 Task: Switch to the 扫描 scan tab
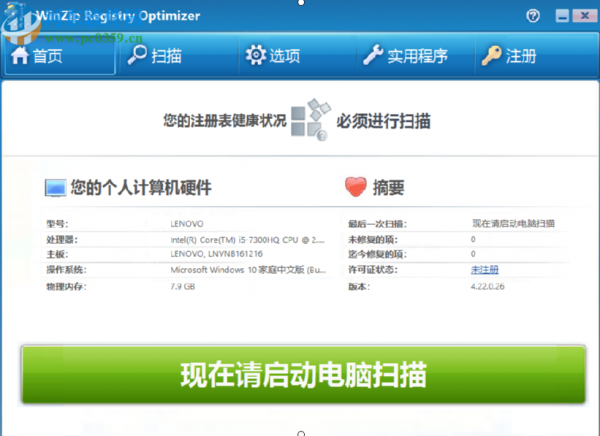point(178,56)
